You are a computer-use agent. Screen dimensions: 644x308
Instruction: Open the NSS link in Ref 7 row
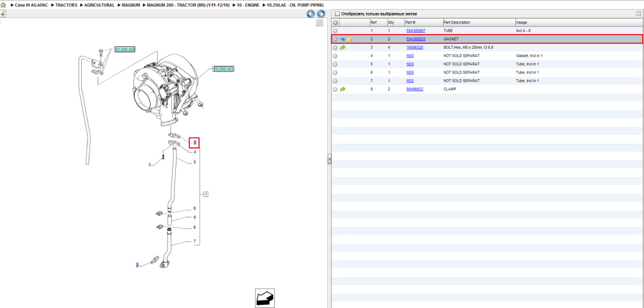[410, 81]
